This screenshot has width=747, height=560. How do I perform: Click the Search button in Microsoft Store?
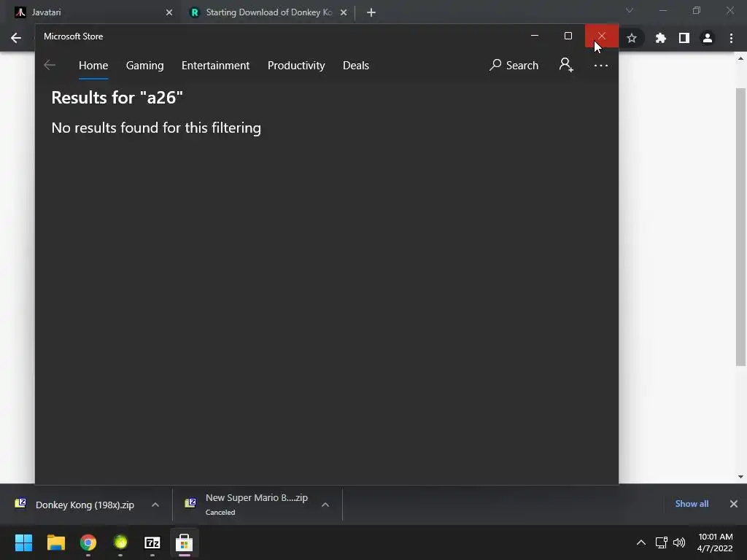514,65
